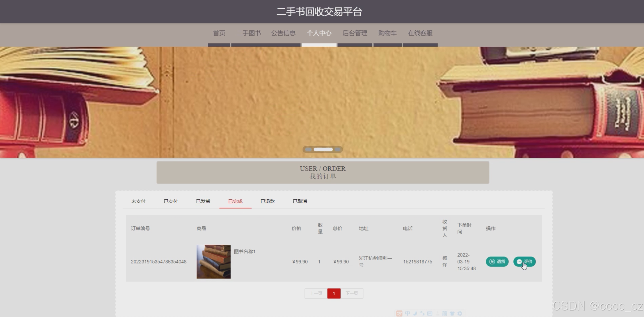Switch to the 未支付 orders tab
This screenshot has height=317, width=644.
[x=138, y=201]
